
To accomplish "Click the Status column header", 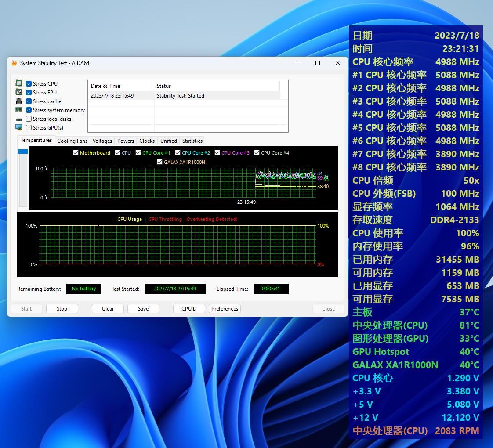I will click(217, 86).
